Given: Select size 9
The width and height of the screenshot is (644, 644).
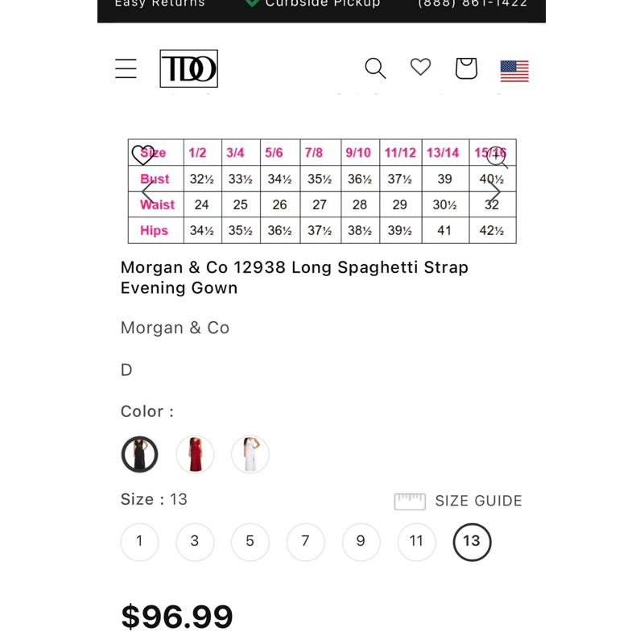Looking at the screenshot, I should (361, 542).
